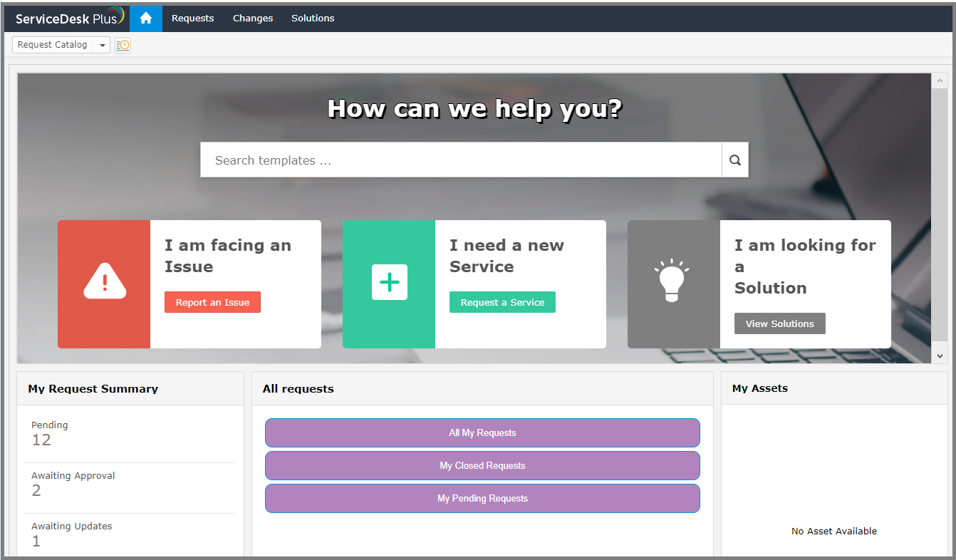This screenshot has width=956, height=560.
Task: Open the request history icon beside Request Catalog
Action: point(123,45)
